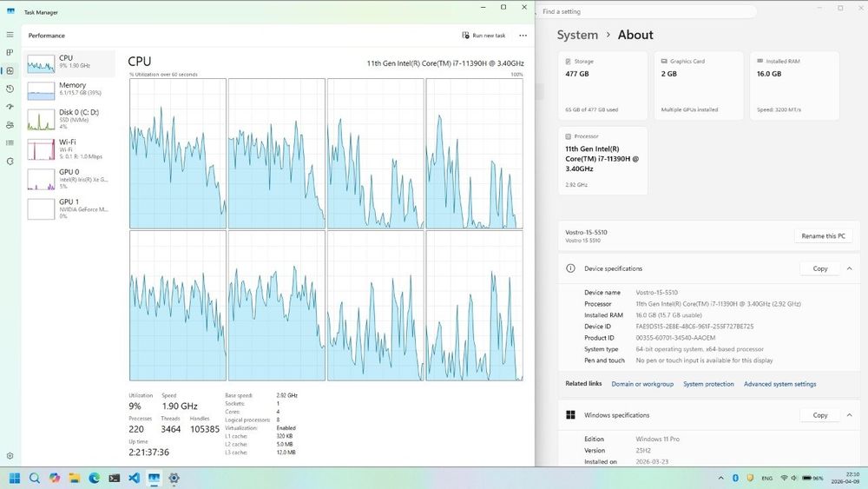Collapse the Windows specifications section

[849, 415]
